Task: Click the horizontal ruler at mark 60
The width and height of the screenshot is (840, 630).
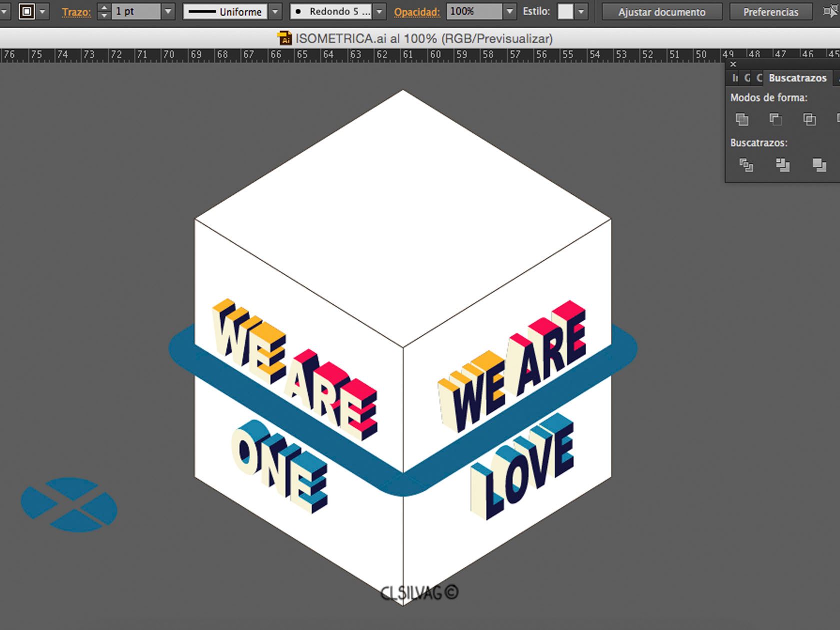Action: [435, 55]
